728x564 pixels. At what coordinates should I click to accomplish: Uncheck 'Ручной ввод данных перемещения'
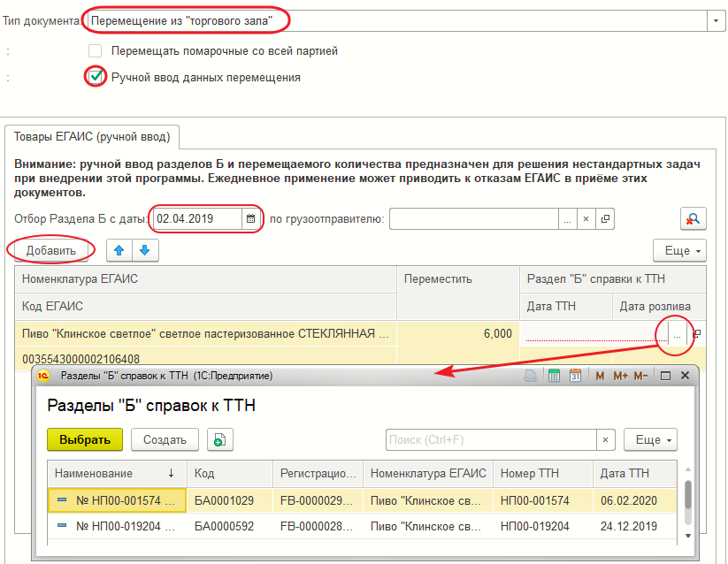point(96,77)
